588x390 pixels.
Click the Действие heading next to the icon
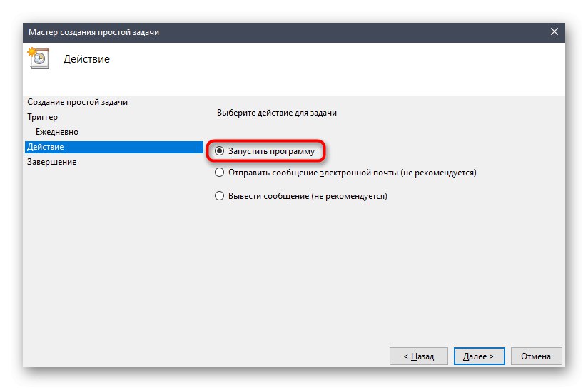[x=86, y=58]
